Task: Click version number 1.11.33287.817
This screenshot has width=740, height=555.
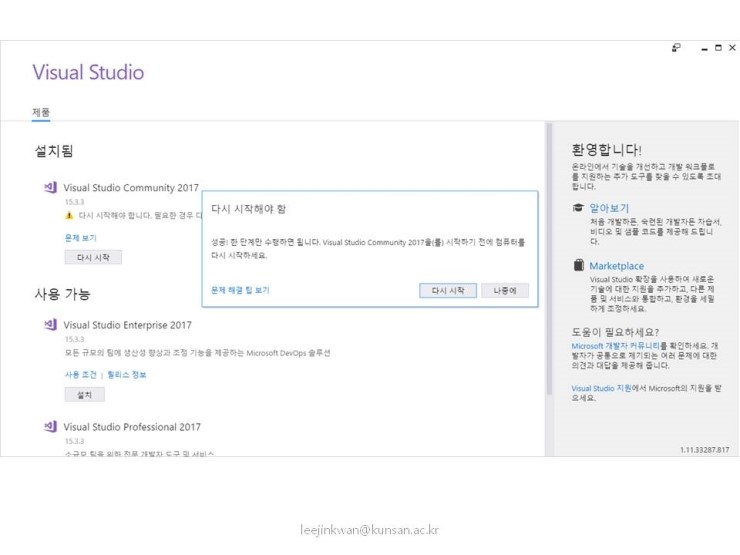Action: click(x=705, y=450)
